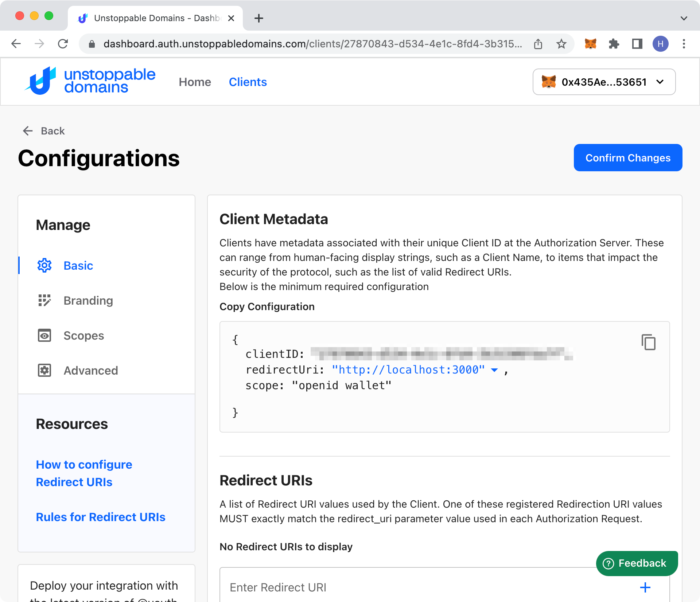The height and width of the screenshot is (602, 700).
Task: Close the Unstoppable Domains tab
Action: [x=231, y=18]
